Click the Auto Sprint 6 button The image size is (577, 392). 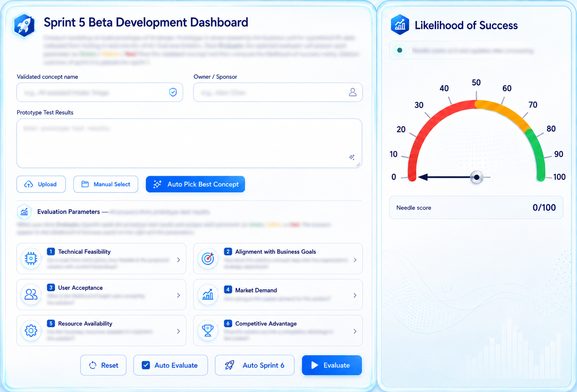click(255, 365)
